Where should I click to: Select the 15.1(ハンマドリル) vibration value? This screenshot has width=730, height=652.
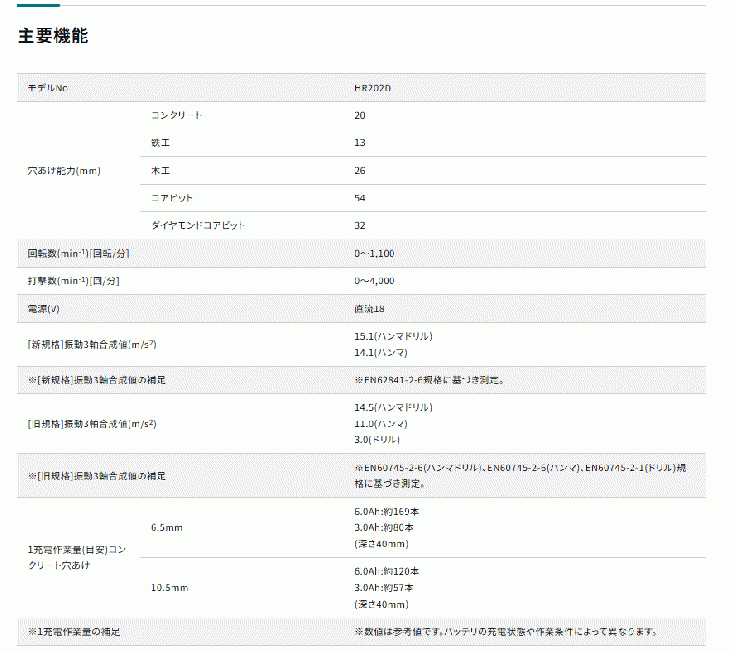(393, 336)
